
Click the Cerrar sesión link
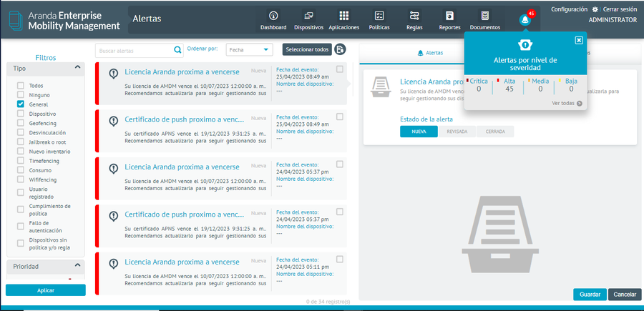click(x=620, y=9)
